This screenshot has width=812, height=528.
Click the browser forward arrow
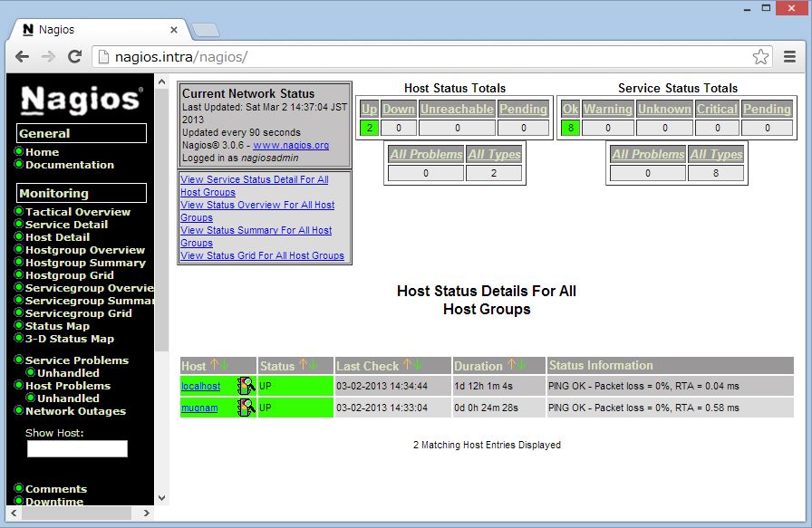point(48,56)
